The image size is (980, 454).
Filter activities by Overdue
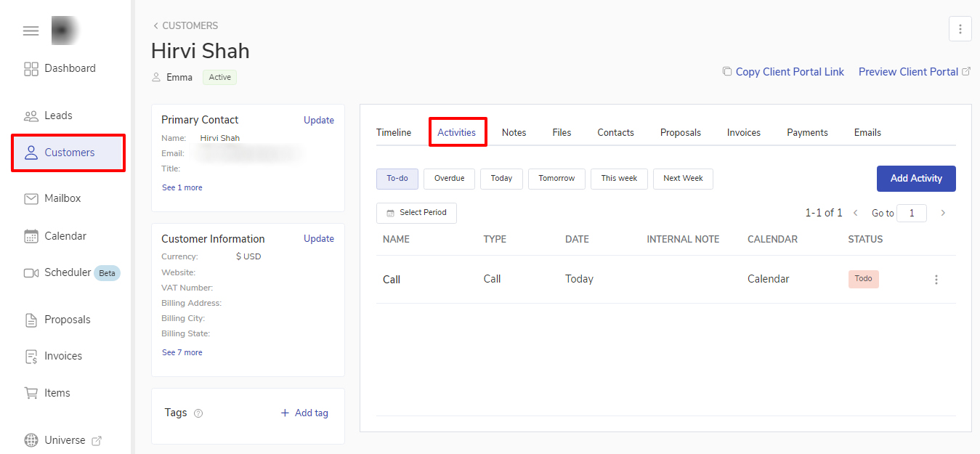(x=449, y=179)
